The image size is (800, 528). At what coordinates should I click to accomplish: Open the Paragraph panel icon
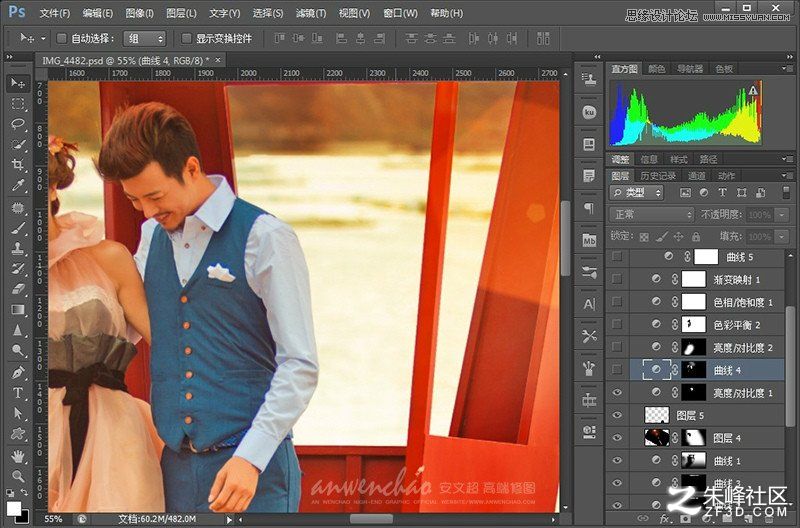[589, 208]
